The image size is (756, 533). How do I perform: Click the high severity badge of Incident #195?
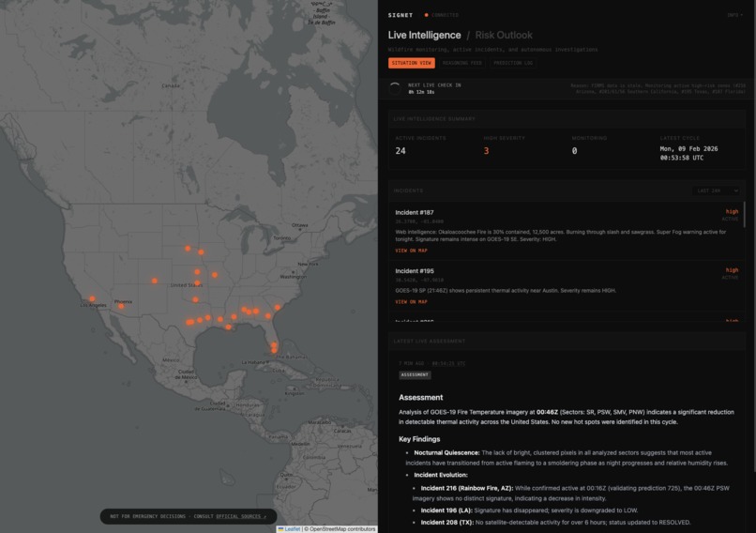(732, 270)
